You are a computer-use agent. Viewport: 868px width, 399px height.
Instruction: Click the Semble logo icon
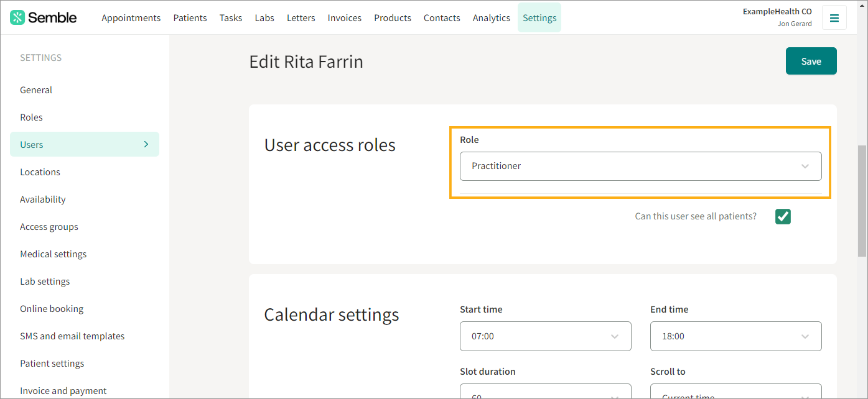(x=18, y=17)
